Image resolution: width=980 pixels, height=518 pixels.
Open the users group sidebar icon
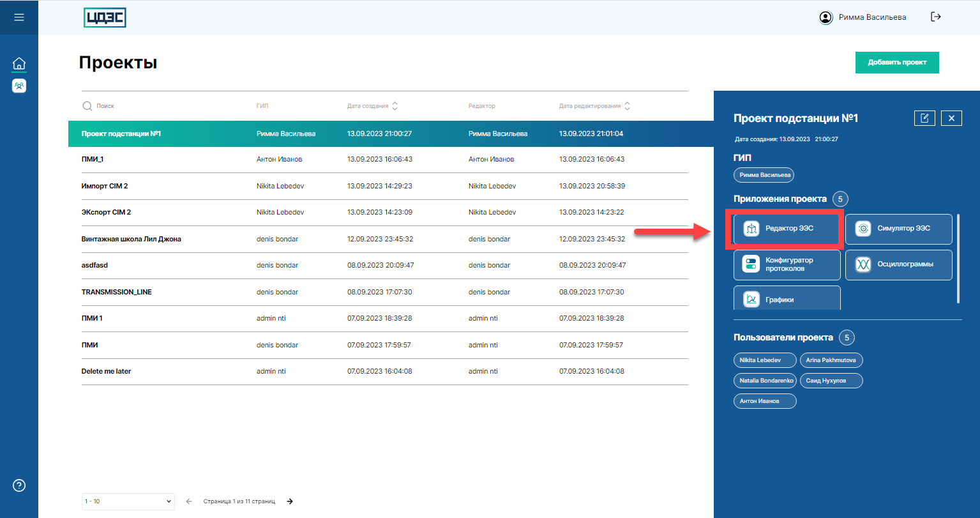19,86
